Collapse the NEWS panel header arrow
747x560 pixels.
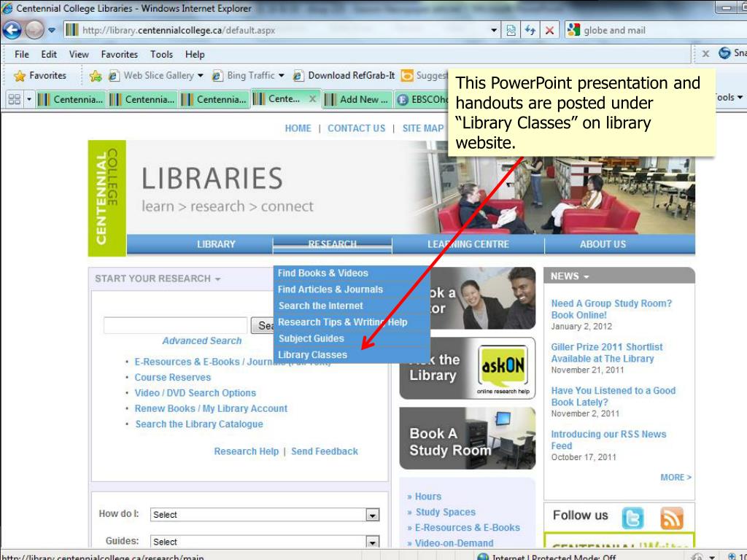coord(587,276)
